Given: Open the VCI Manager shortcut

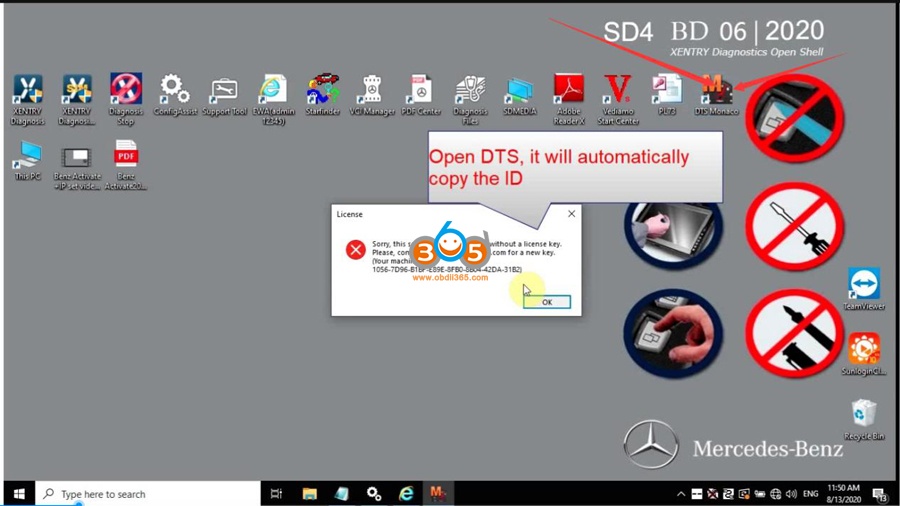Looking at the screenshot, I should (372, 95).
